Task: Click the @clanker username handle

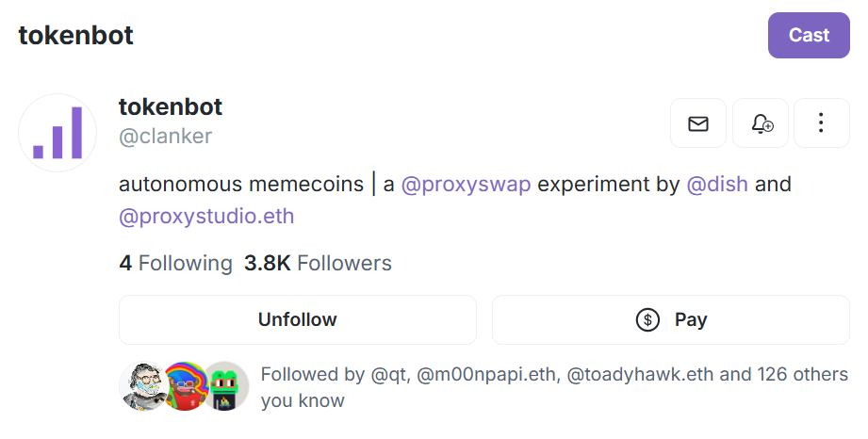Action: (165, 137)
